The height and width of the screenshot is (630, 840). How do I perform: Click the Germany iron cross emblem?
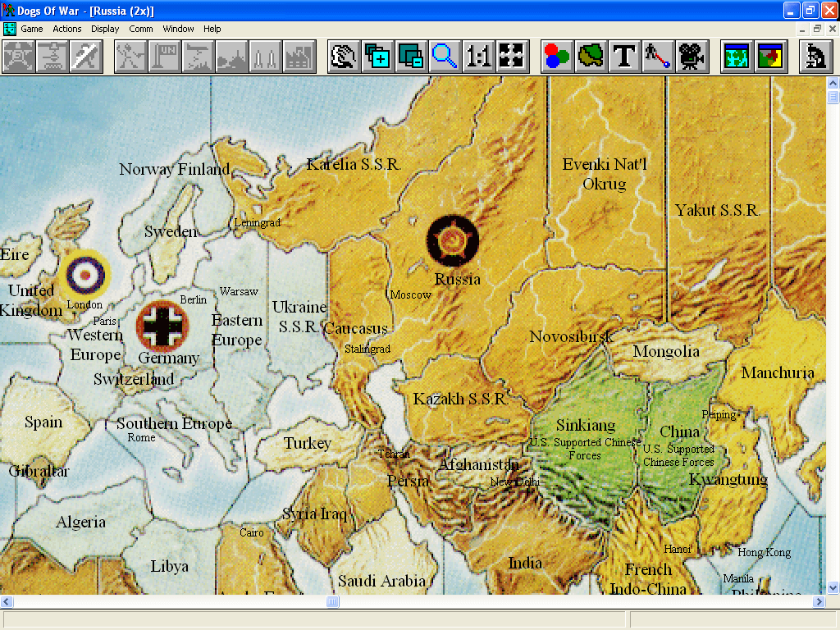coord(162,326)
